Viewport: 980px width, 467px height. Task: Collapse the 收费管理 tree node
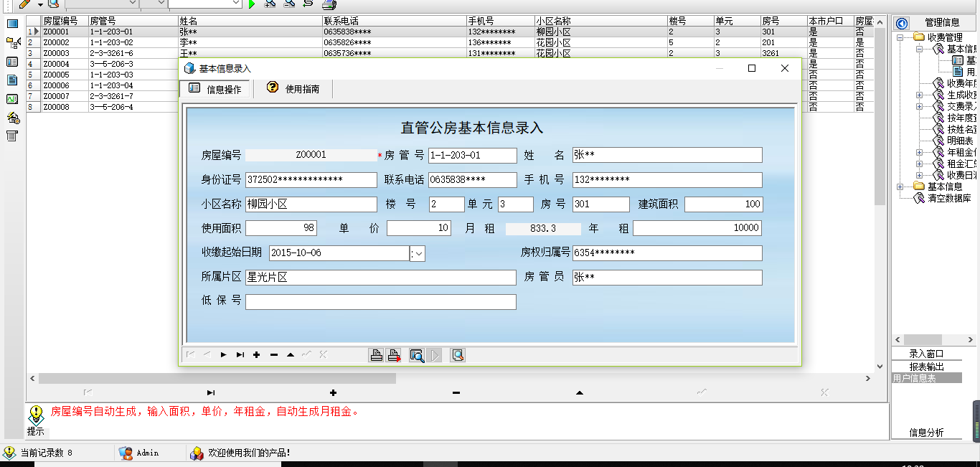tap(900, 37)
